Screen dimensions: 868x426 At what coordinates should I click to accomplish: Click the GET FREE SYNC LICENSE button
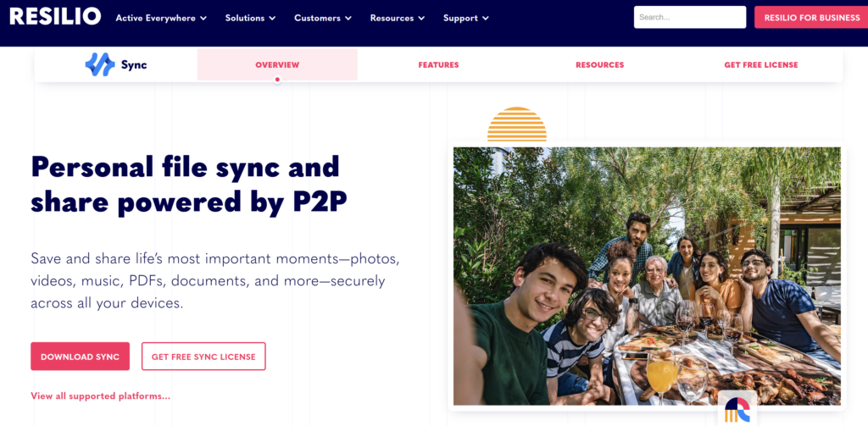[203, 357]
